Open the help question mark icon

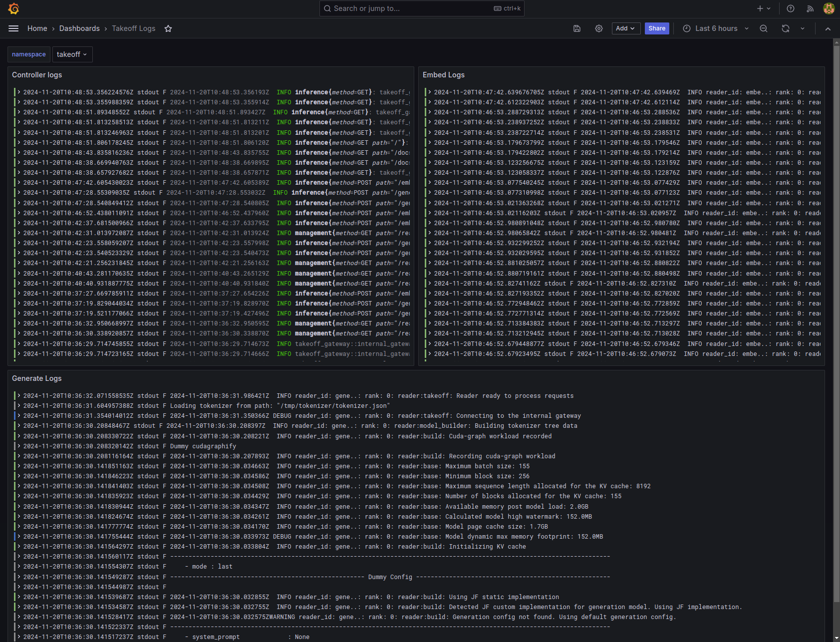coord(791,8)
